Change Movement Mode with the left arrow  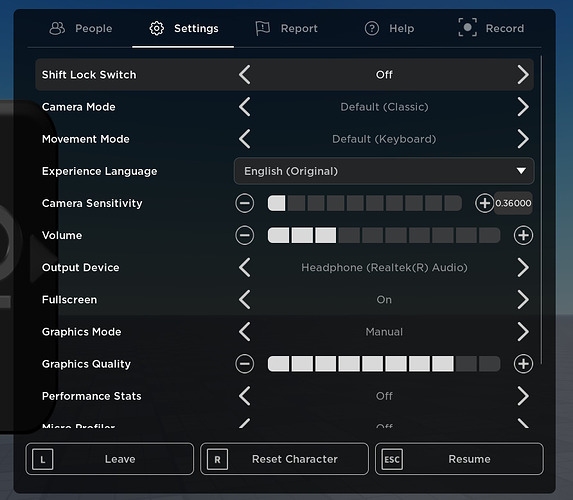[245, 139]
